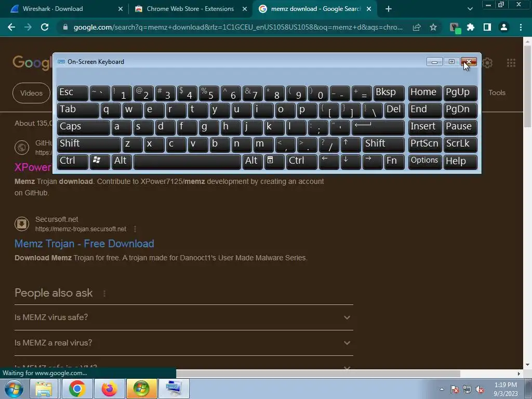Click the Bksp key
The height and width of the screenshot is (399, 532).
(x=389, y=94)
